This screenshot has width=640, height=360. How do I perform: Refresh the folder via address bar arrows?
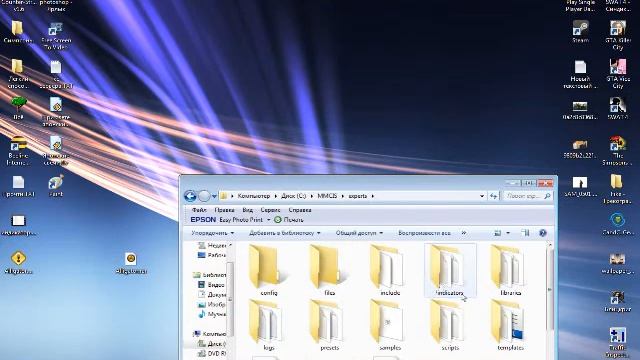coord(493,196)
